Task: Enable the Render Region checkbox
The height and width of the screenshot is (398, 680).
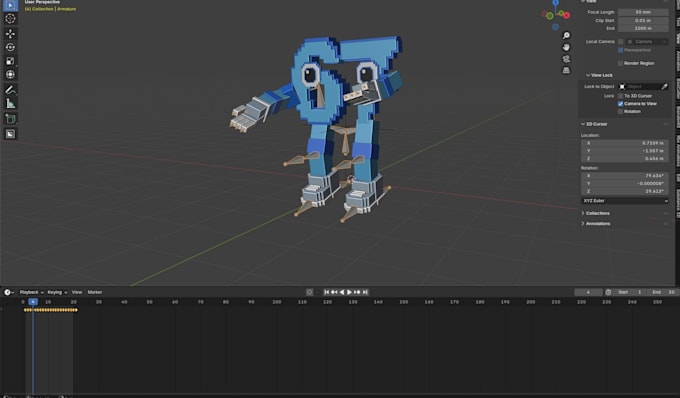Action: [x=621, y=63]
